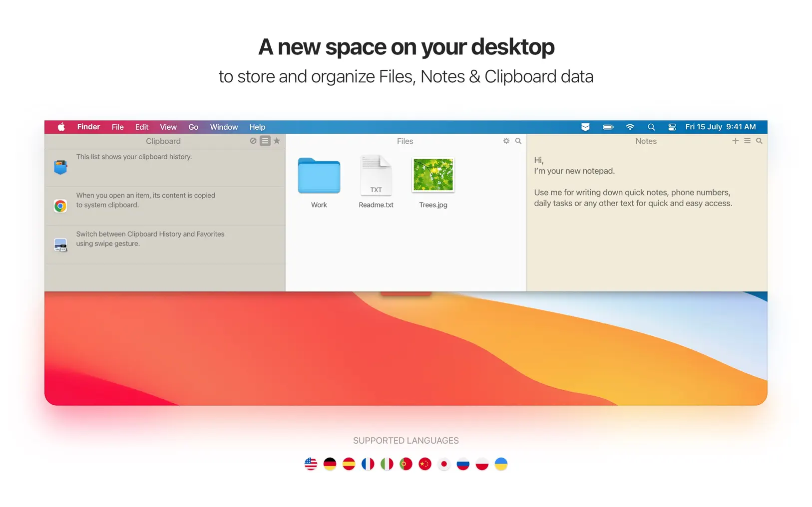The height and width of the screenshot is (507, 812).
Task: Clear clipboard history with the circle-slash icon
Action: pos(253,141)
